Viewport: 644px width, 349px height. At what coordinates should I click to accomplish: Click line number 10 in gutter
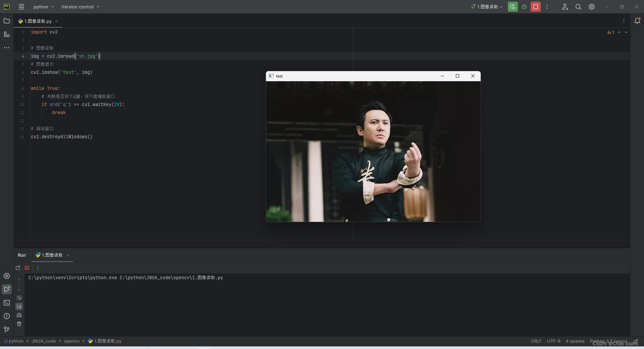[x=22, y=104]
